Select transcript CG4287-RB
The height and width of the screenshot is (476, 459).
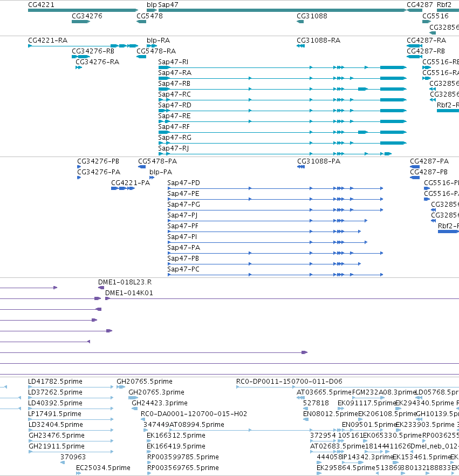[426, 51]
